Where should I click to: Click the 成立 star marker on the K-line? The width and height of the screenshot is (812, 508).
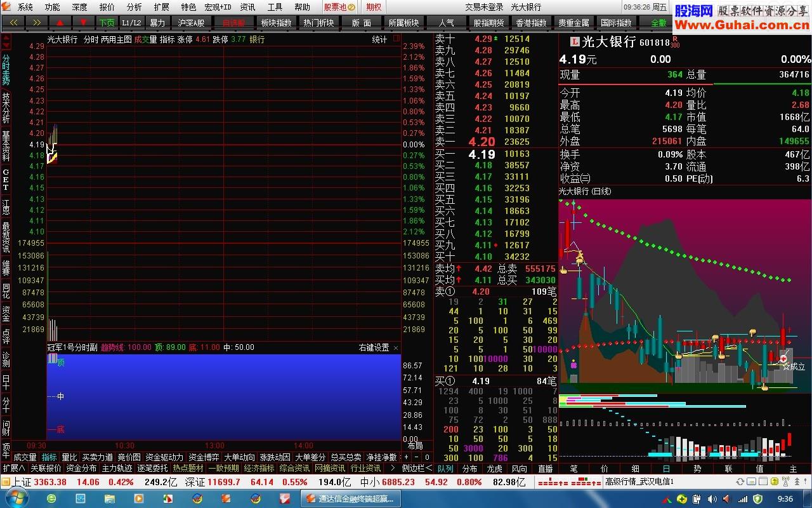(794, 366)
